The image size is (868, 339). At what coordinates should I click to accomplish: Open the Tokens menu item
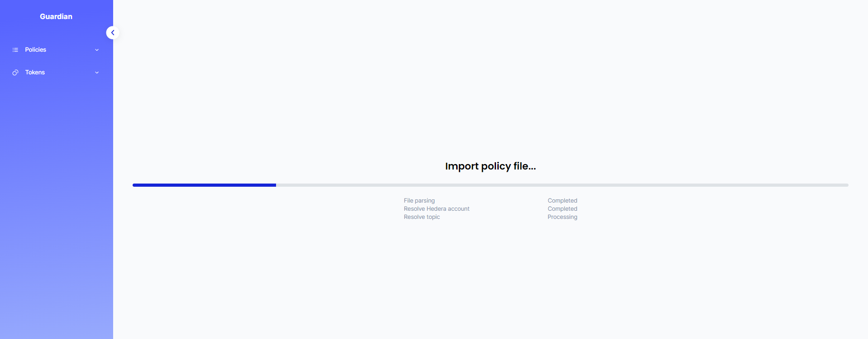(35, 73)
